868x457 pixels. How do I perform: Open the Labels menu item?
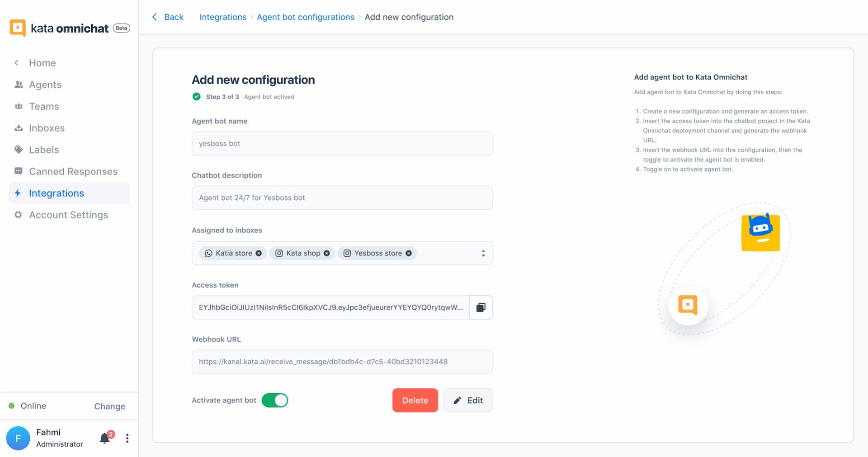coord(44,150)
